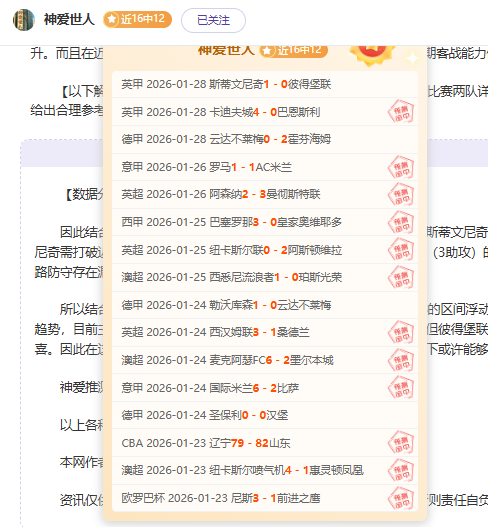488x527 pixels.
Task: Click the hit stamp on 麦克阿瑟FC row
Action: click(x=401, y=360)
